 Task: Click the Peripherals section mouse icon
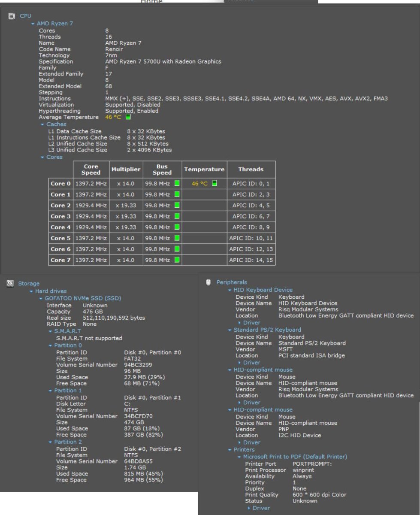pos(208,282)
